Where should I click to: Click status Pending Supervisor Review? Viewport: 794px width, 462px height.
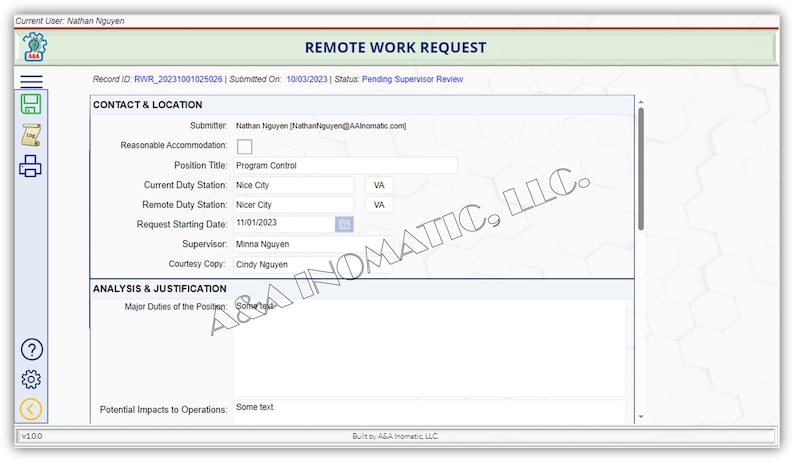[x=412, y=80]
